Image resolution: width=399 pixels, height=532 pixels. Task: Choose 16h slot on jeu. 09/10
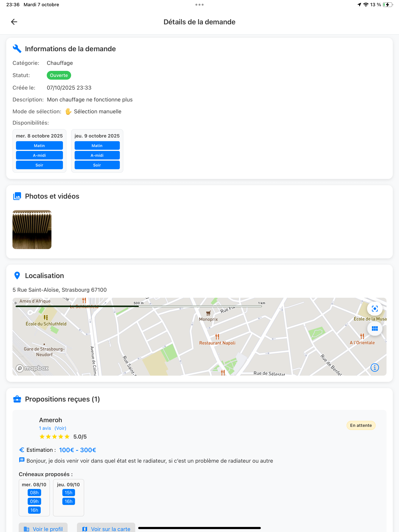(69, 501)
